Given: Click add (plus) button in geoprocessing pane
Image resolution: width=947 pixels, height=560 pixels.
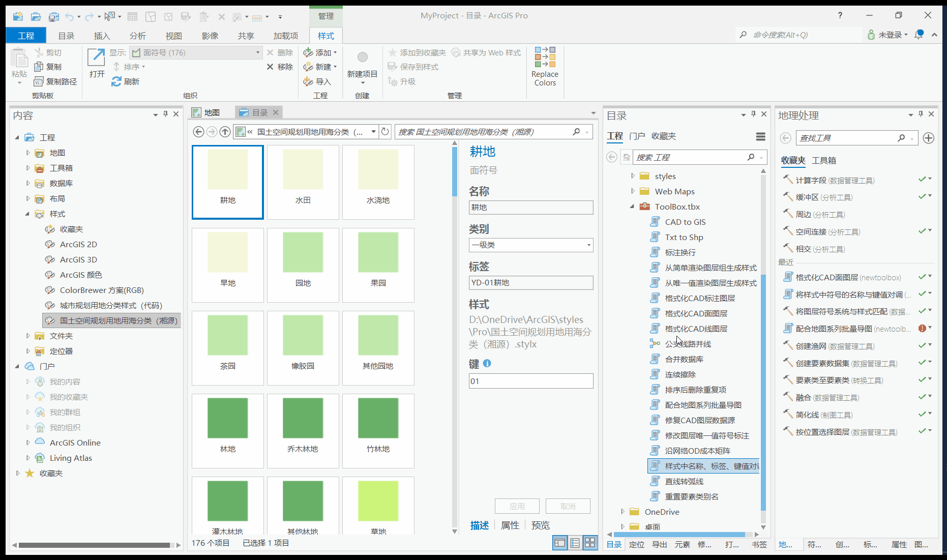Looking at the screenshot, I should click(929, 138).
